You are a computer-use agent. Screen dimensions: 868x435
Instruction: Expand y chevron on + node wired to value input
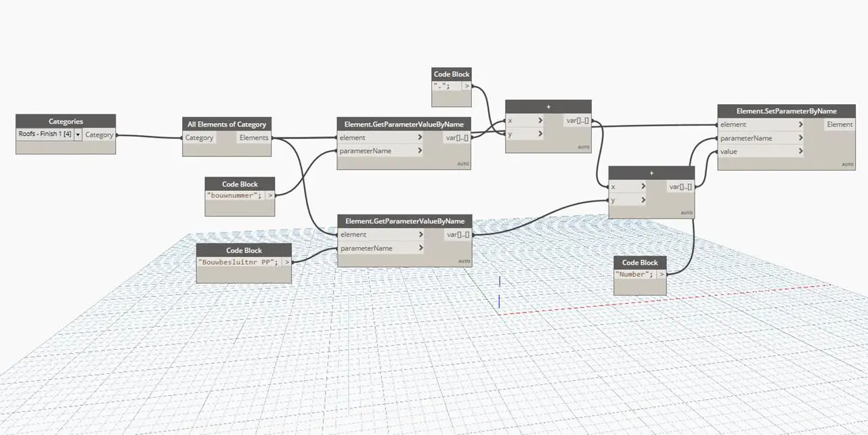(643, 200)
